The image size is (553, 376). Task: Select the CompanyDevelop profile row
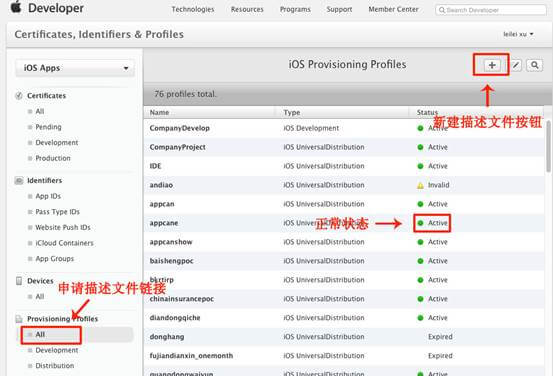pyautogui.click(x=344, y=128)
